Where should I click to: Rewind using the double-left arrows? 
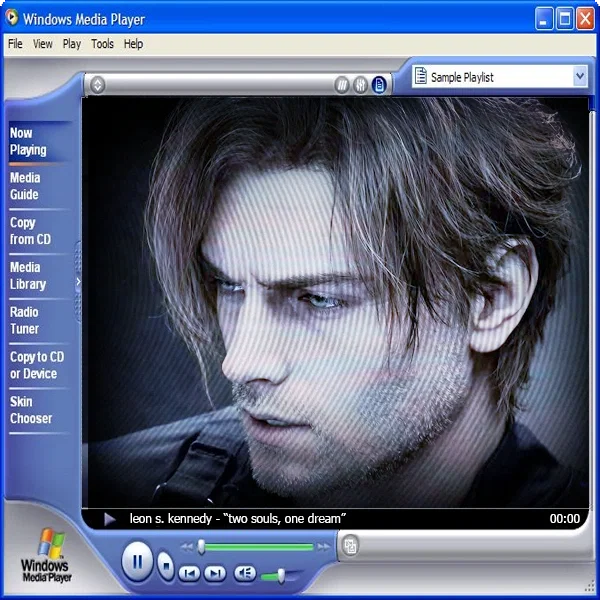187,547
